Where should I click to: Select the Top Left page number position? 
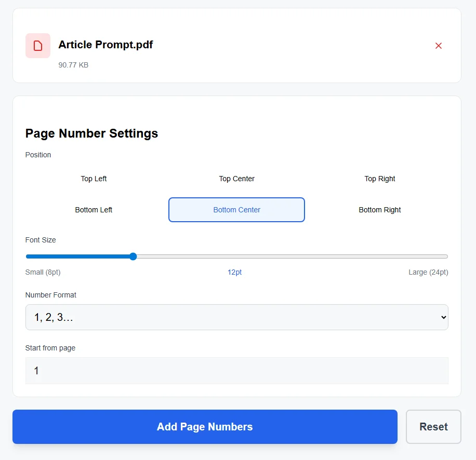[x=94, y=179]
